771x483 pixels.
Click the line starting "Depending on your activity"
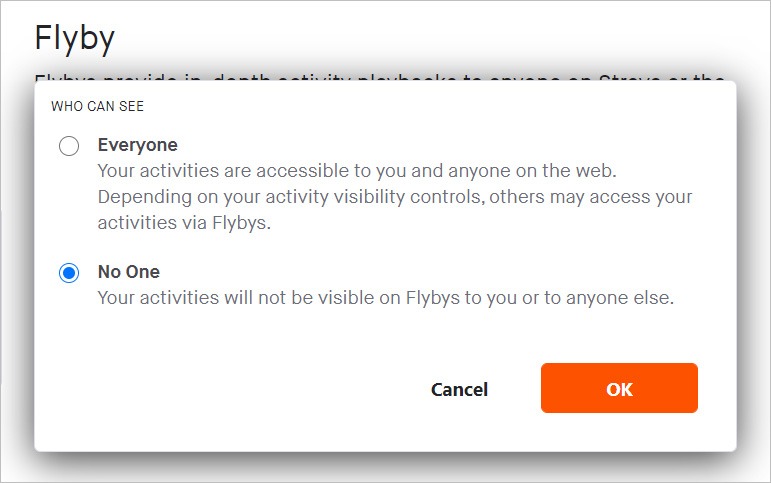click(x=395, y=197)
